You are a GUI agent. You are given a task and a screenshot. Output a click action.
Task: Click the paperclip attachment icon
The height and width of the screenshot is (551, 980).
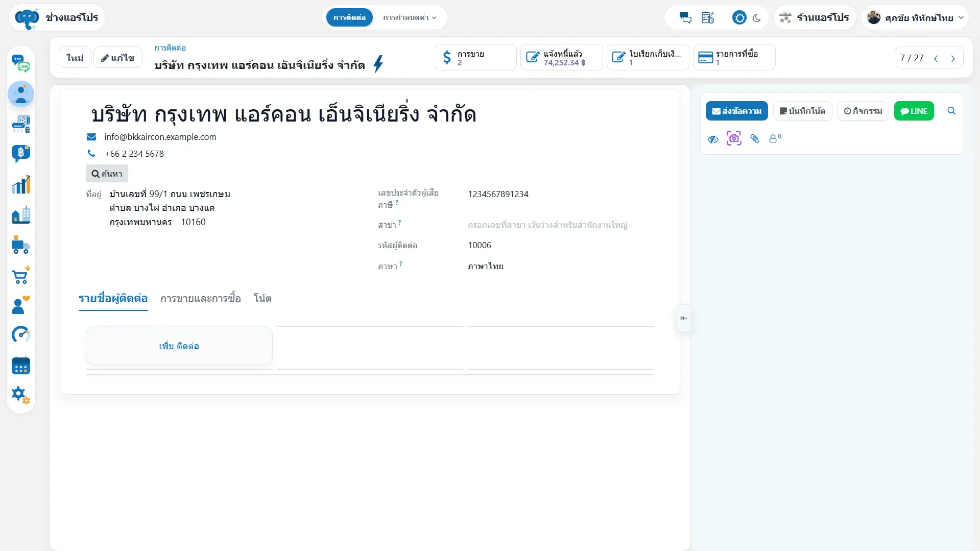755,138
